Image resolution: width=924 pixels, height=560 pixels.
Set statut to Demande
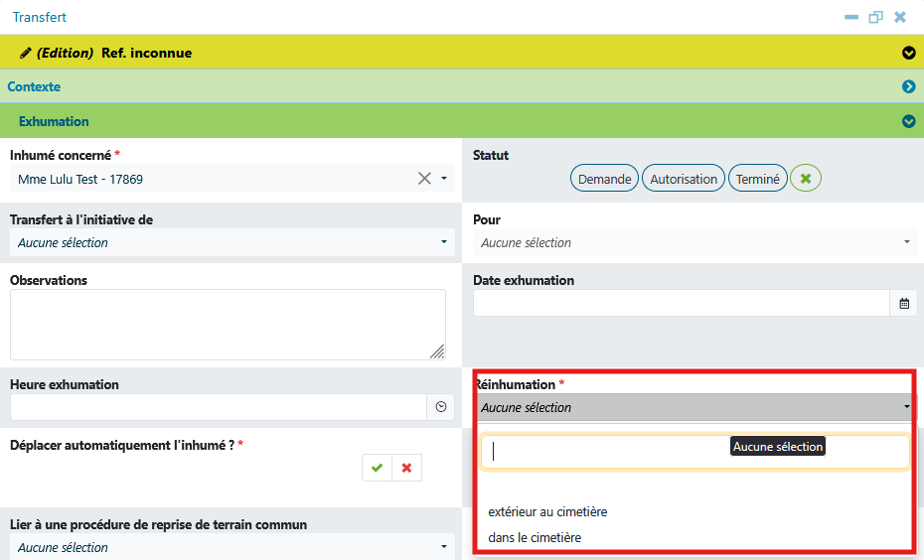(x=604, y=179)
